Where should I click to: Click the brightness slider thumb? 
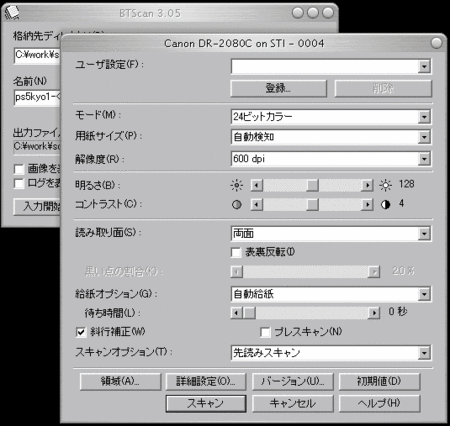click(x=312, y=185)
